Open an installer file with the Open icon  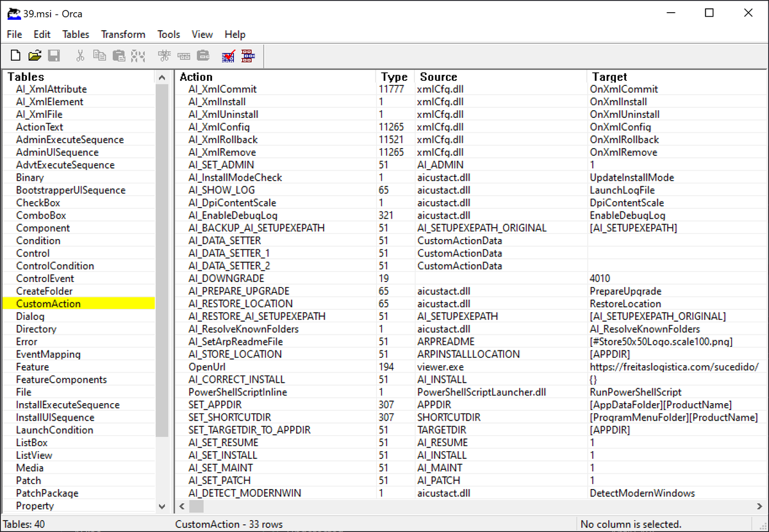tap(35, 55)
